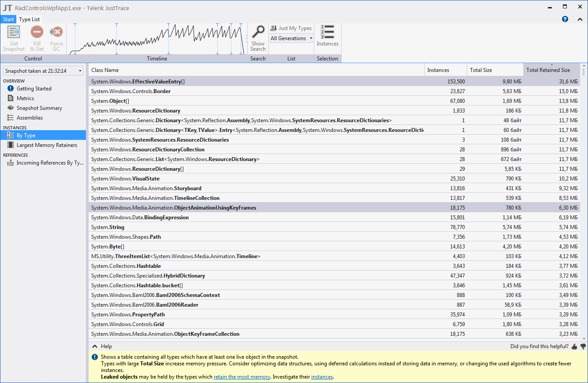
Task: Collapse the ribbon with the arrow
Action: pos(579,19)
